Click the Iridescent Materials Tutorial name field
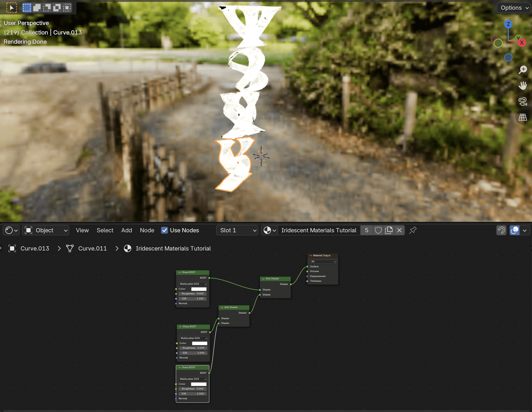Screen dimensions: 532x412 [x=318, y=230]
